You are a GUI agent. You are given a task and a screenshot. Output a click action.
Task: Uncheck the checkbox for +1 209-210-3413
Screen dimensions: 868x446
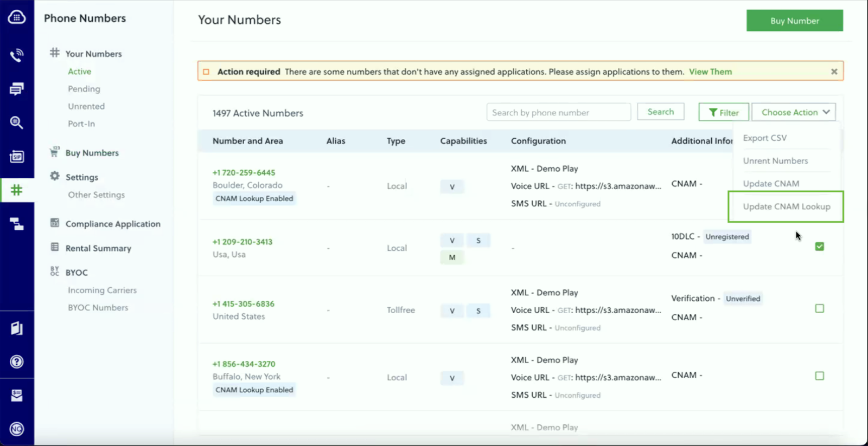pos(819,247)
